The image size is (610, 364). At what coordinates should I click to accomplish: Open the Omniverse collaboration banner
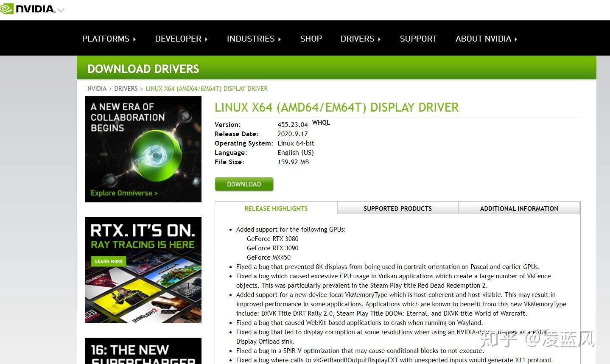click(x=143, y=149)
